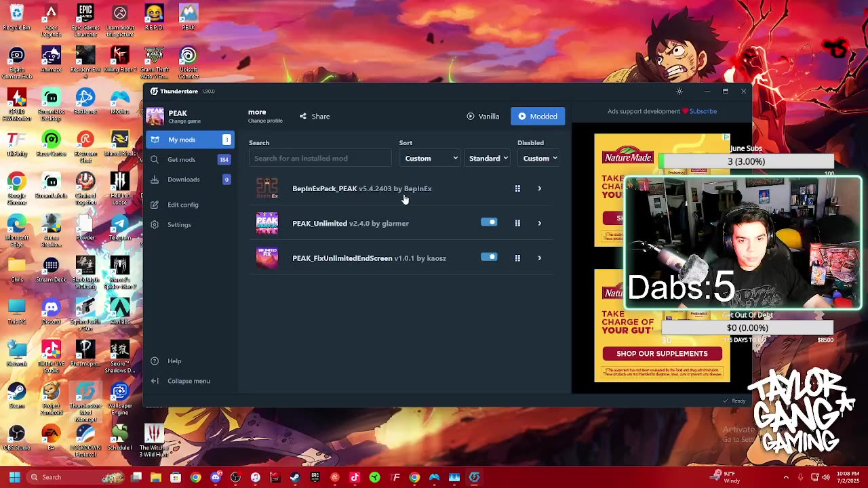Click the PEAK_FixUnlimitedEndScreen mod icon
The width and height of the screenshot is (868, 488).
click(267, 258)
